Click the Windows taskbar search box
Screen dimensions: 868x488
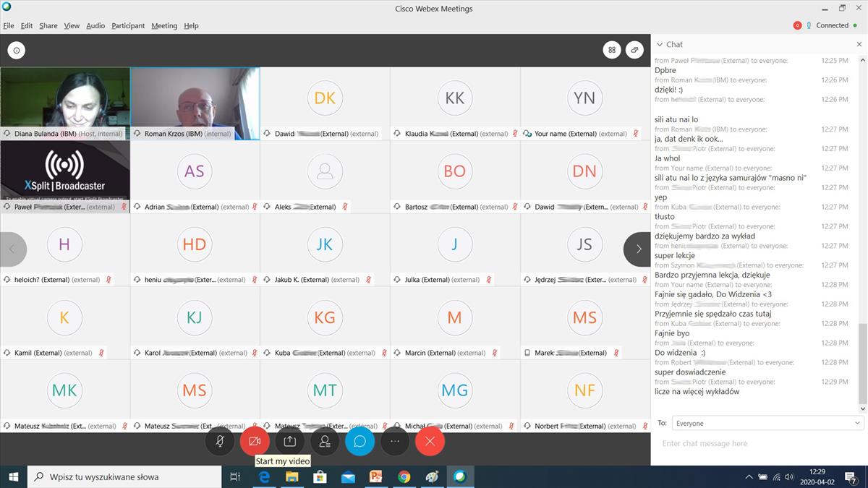pyautogui.click(x=124, y=476)
